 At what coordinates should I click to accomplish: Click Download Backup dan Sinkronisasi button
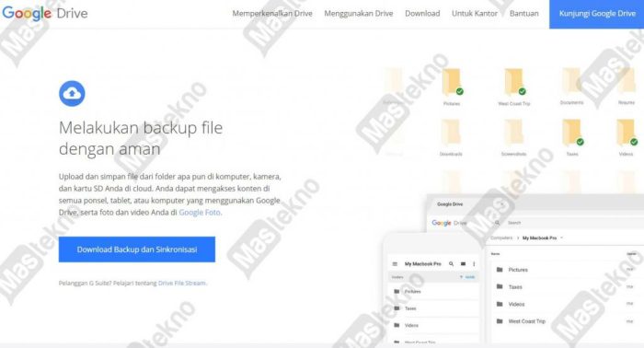(x=137, y=249)
